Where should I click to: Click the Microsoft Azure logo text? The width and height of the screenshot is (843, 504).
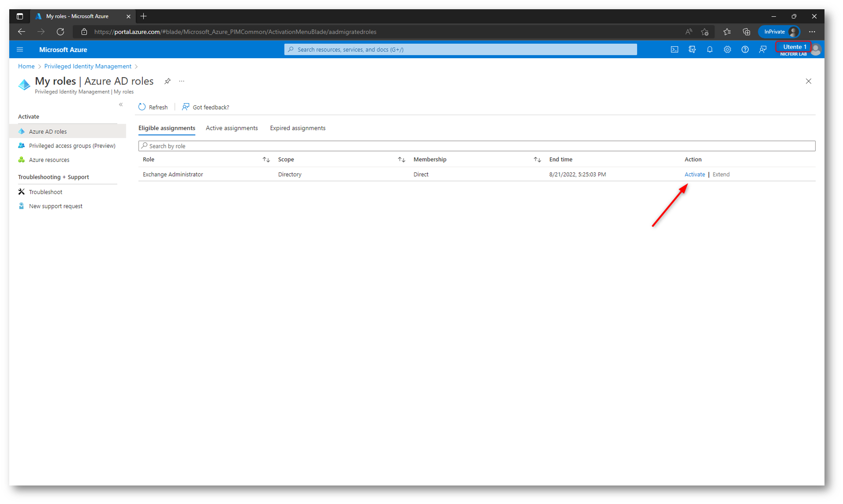[63, 49]
